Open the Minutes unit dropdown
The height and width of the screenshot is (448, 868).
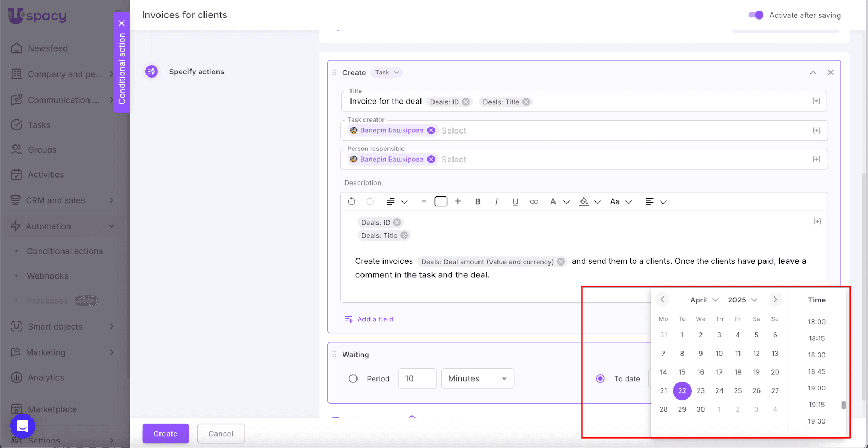tap(477, 378)
